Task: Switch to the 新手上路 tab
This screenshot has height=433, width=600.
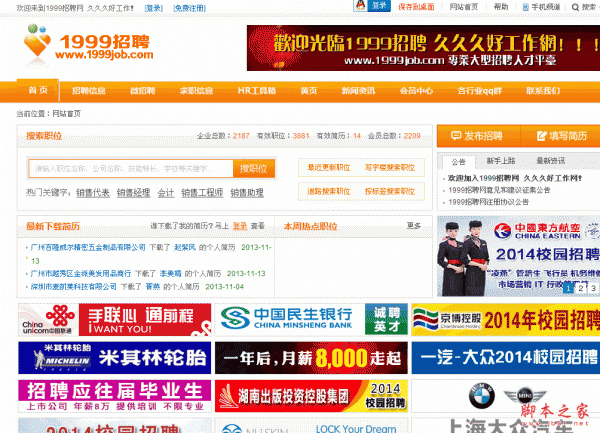Action: (x=501, y=161)
